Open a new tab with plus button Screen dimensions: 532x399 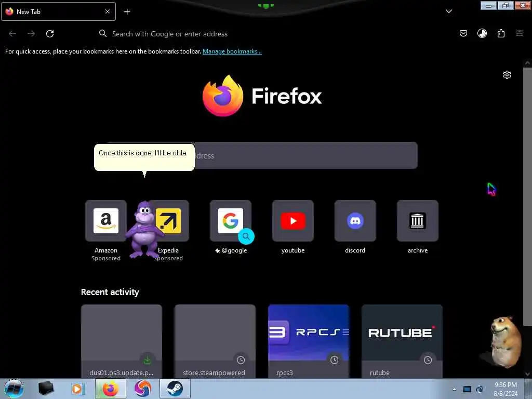(x=127, y=12)
